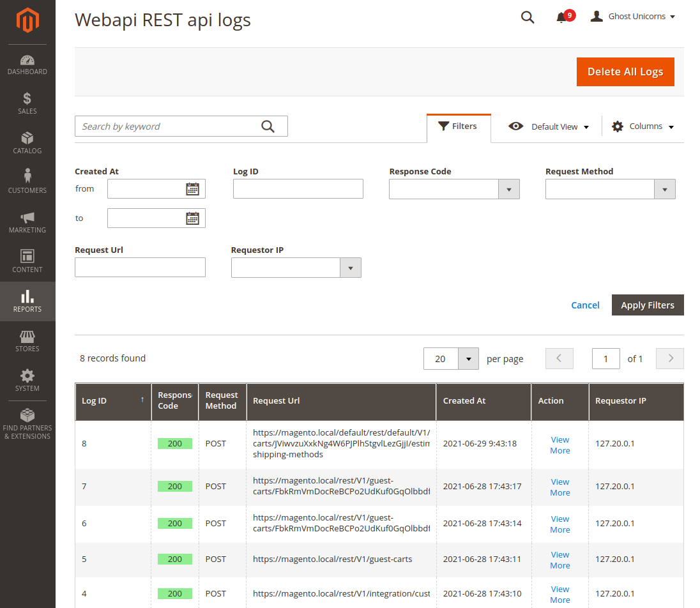The width and height of the screenshot is (700, 608).
Task: Open calendar picker for Created At from
Action: pyautogui.click(x=192, y=189)
